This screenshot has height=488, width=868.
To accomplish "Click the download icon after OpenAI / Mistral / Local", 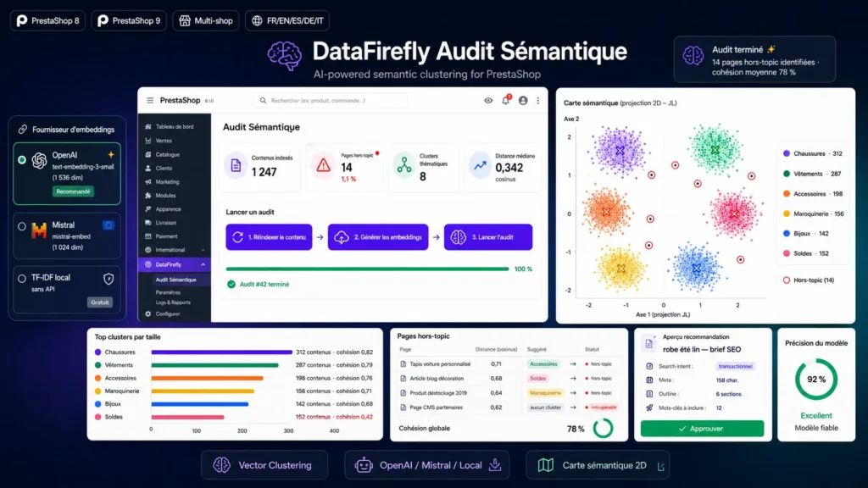I will 495,465.
